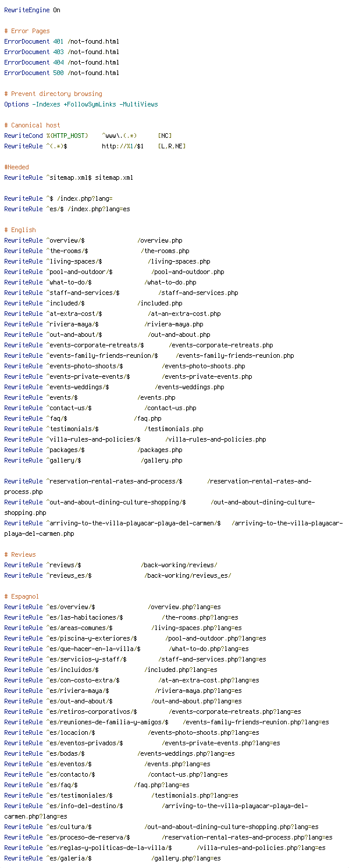Click the ^pool-and-outdoor/$ pattern
The width and height of the screenshot is (349, 868).
[79, 272]
